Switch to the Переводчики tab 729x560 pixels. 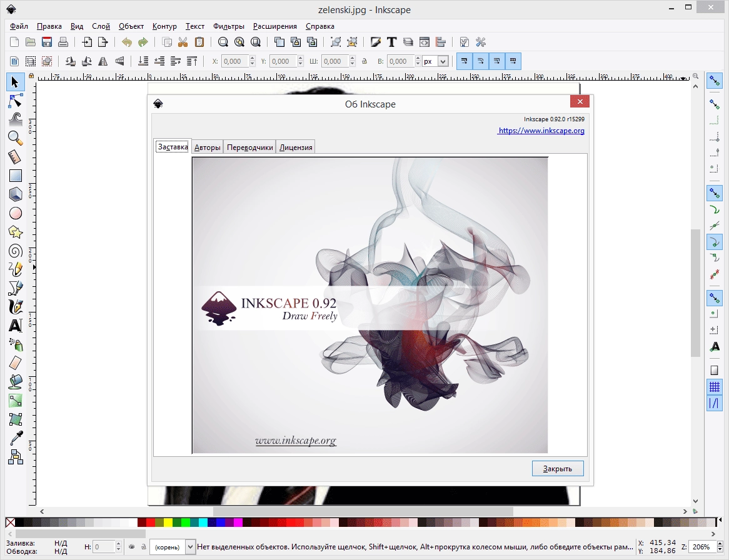click(x=249, y=147)
